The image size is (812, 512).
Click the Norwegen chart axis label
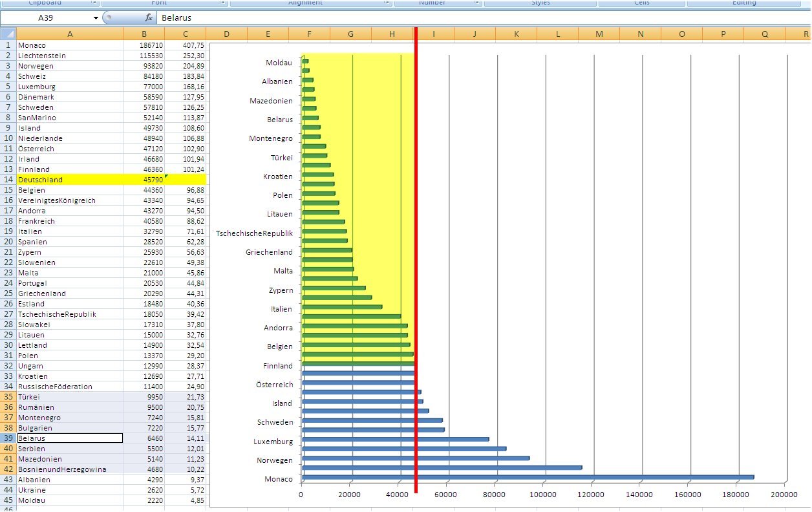275,460
